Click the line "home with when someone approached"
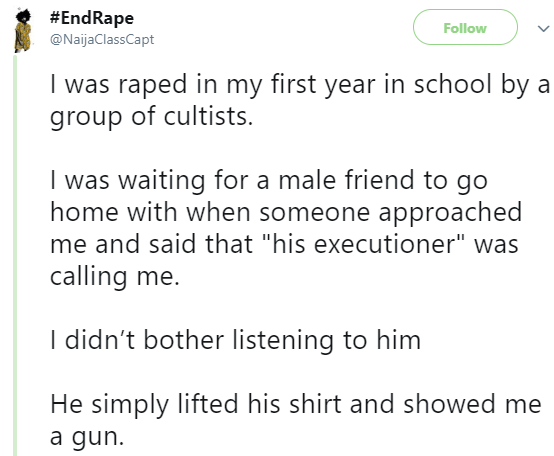This screenshot has height=456, width=554. (286, 212)
